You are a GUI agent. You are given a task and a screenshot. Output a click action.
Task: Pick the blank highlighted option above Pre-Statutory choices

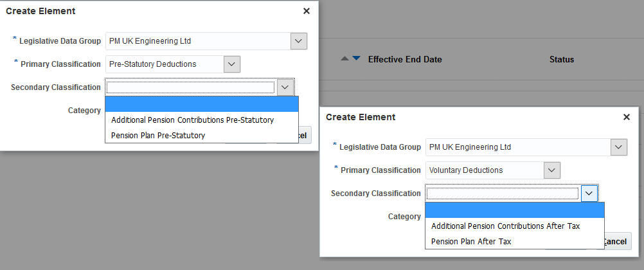click(x=201, y=104)
